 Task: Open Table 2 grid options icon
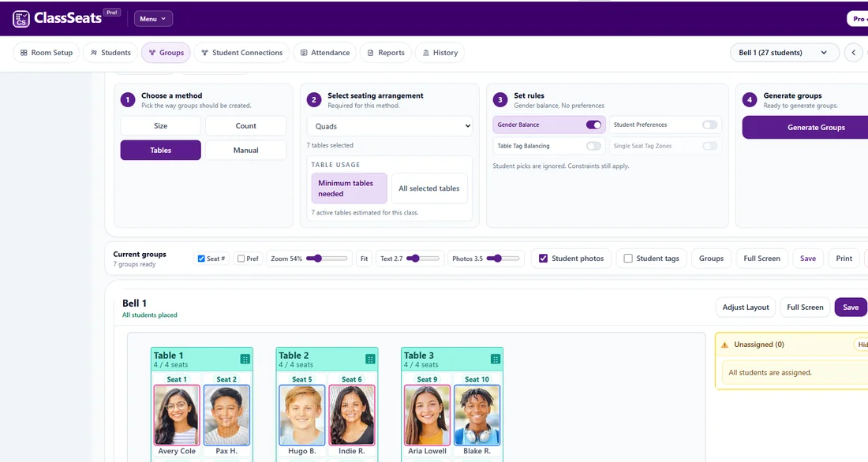click(370, 359)
